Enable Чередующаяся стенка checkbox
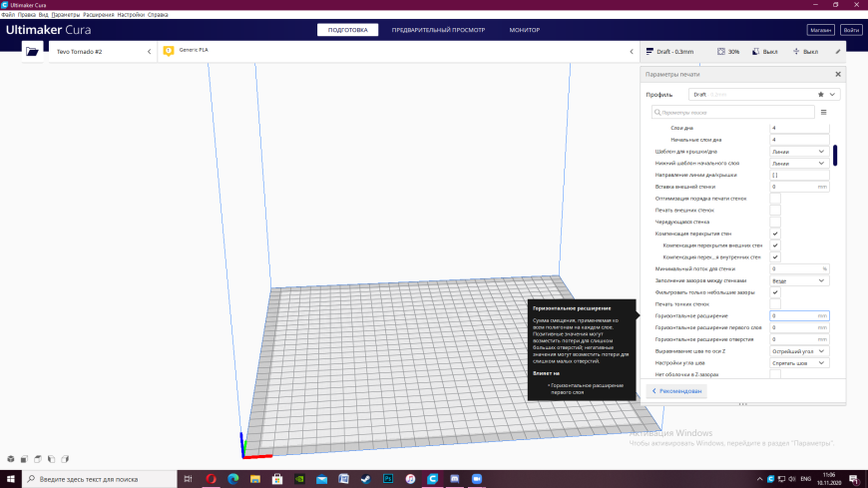Image resolution: width=868 pixels, height=488 pixels. tap(775, 222)
